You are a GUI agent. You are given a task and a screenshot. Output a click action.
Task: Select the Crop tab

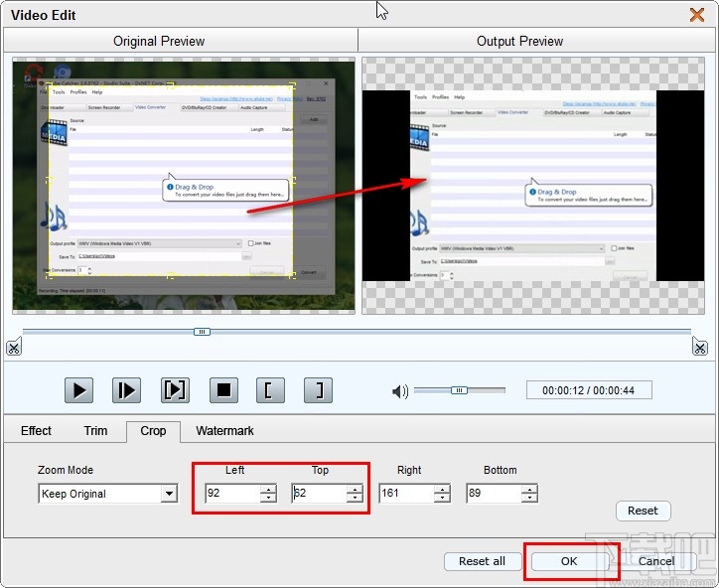[153, 431]
